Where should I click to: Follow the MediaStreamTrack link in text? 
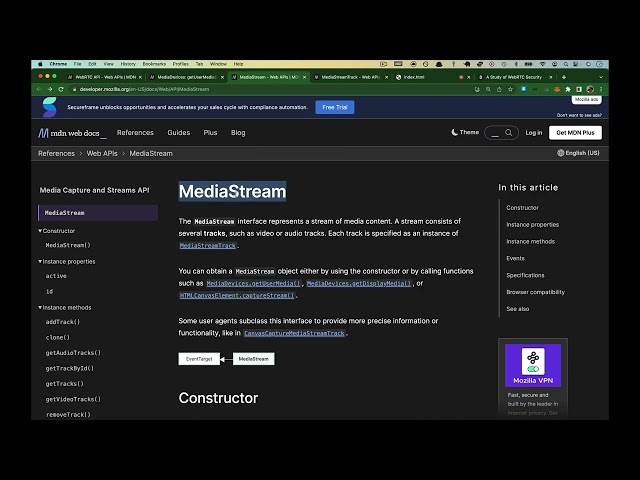[208, 246]
